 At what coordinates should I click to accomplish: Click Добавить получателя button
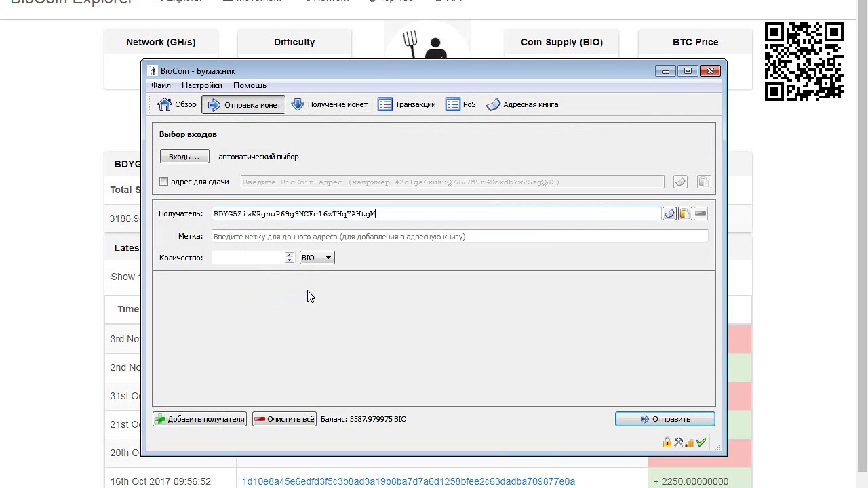[199, 419]
